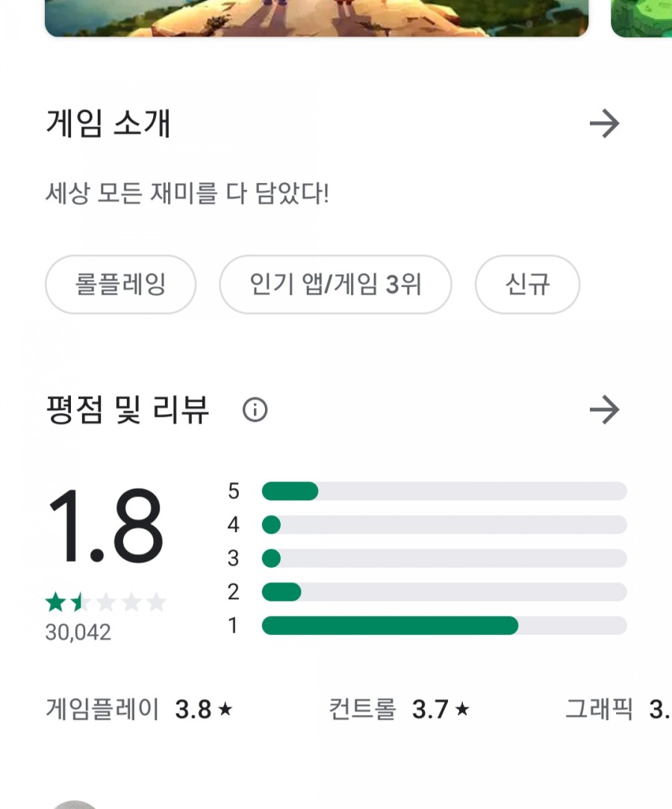Select the number 4 rating row label
Screen dimensions: 672x809
pos(233,524)
